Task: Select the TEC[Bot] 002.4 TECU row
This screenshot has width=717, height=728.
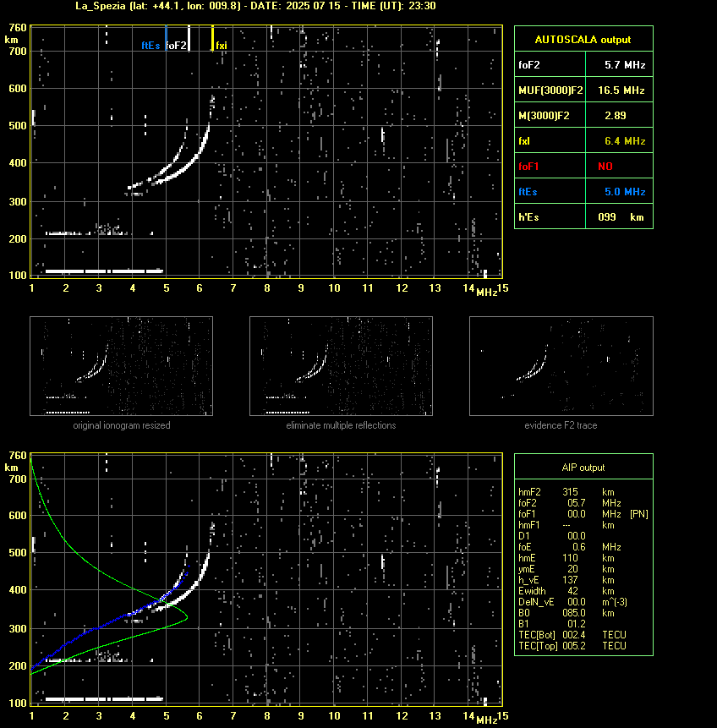Action: [x=572, y=635]
